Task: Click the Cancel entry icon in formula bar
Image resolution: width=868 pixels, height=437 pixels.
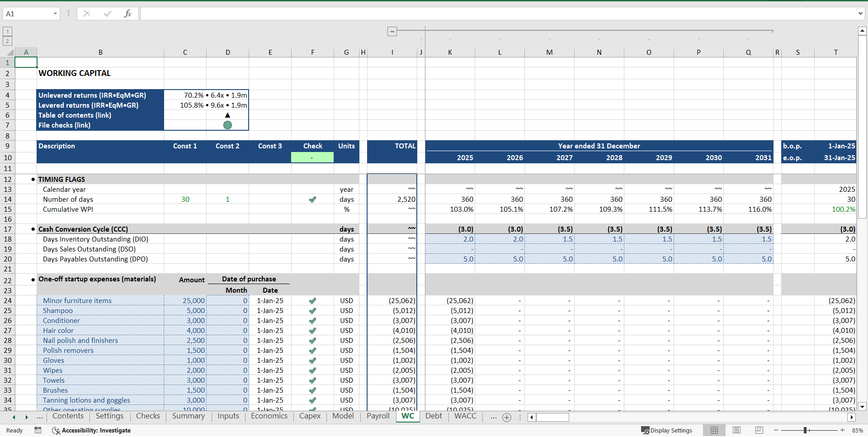Action: (87, 14)
